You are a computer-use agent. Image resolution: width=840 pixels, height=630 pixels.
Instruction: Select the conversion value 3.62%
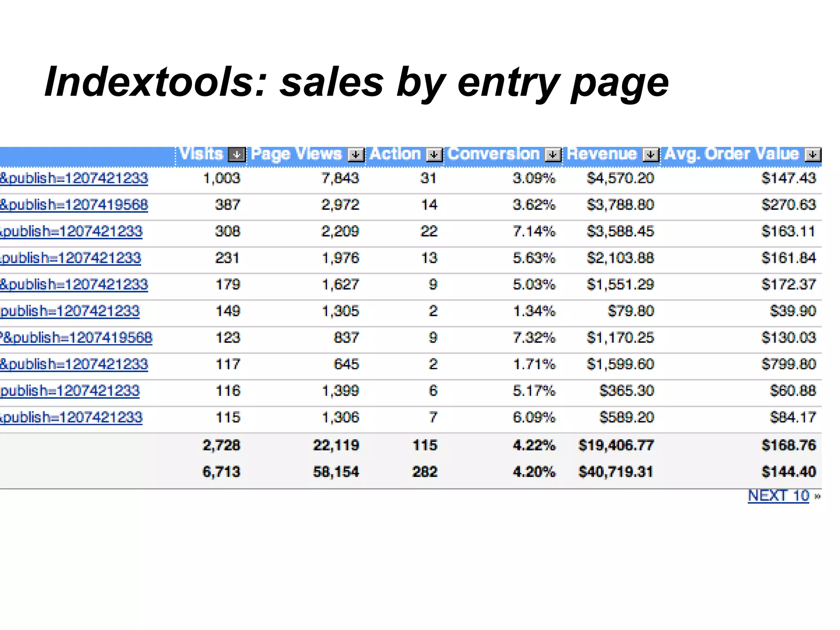tap(534, 205)
